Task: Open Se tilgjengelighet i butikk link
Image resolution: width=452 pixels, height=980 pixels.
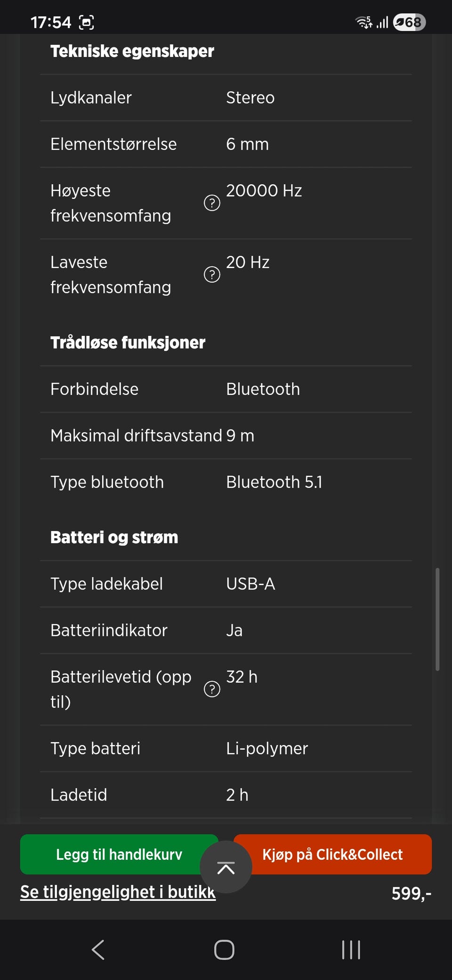Action: pos(118,892)
